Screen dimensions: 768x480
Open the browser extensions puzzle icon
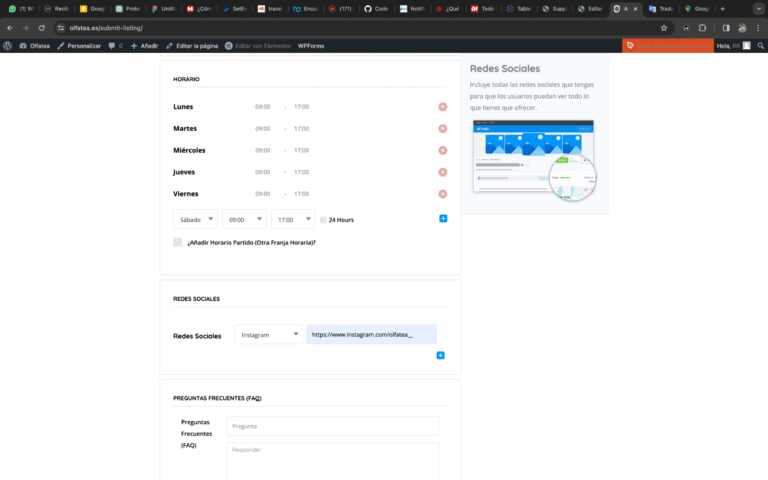[702, 28]
